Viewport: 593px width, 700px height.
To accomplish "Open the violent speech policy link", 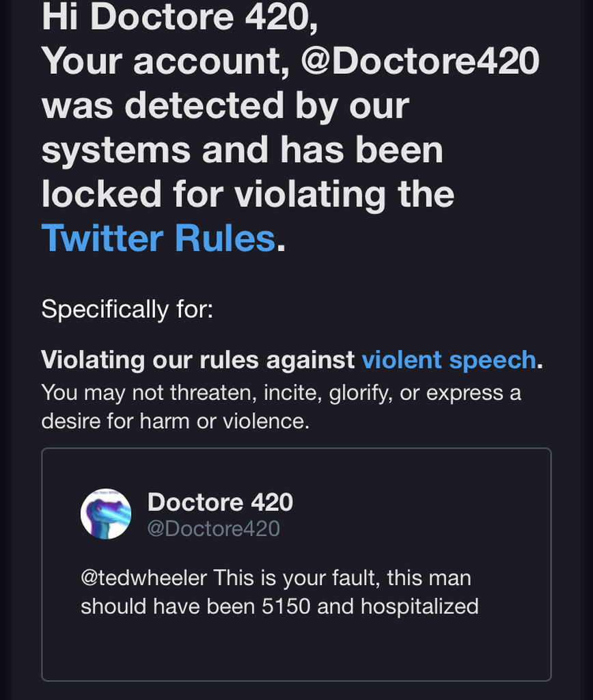I will click(448, 360).
